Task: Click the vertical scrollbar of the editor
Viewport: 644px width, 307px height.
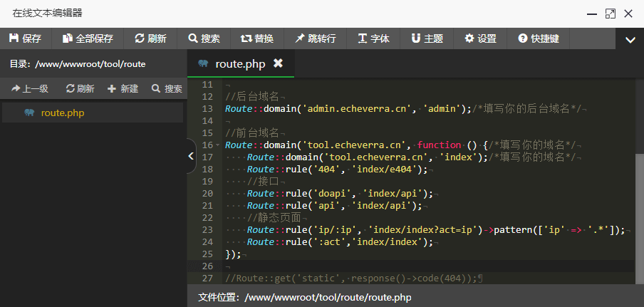Action: click(640, 217)
